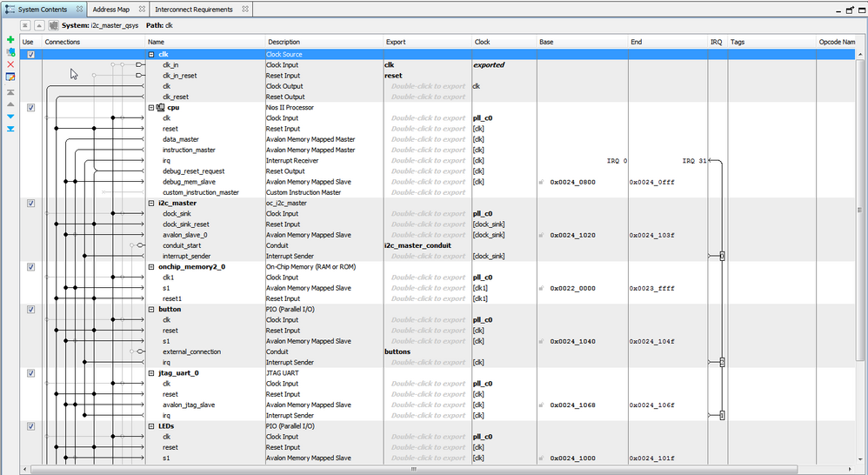Click the Export column header
Viewport: 868px width, 475px height.
point(427,42)
